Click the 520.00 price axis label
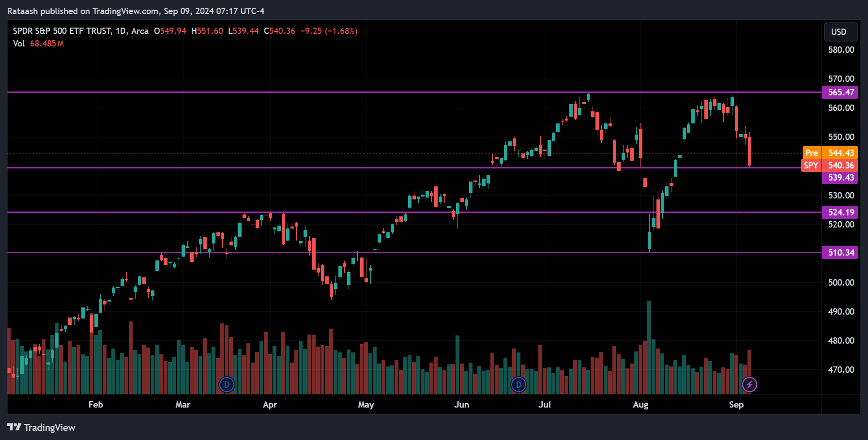The width and height of the screenshot is (868, 440). click(841, 225)
